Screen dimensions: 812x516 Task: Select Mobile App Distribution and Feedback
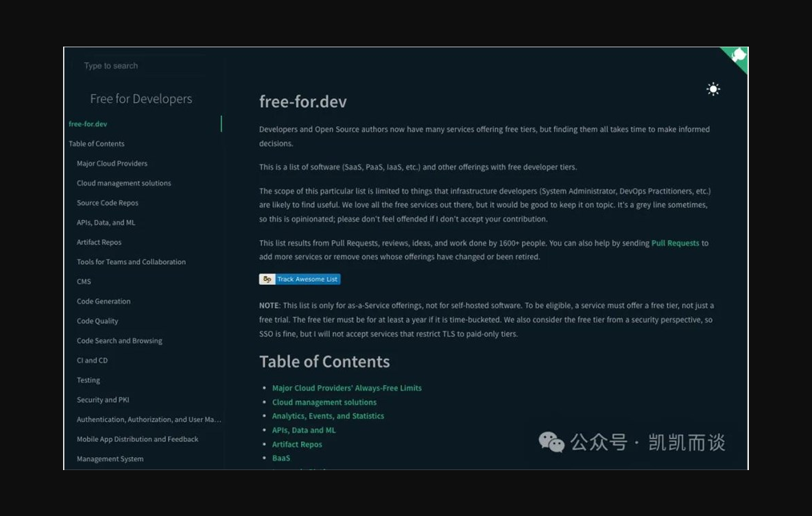[x=137, y=439]
